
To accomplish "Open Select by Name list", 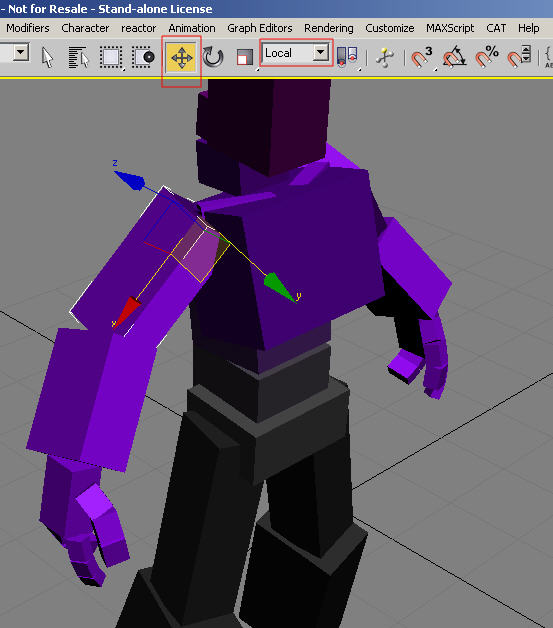I will pos(78,57).
